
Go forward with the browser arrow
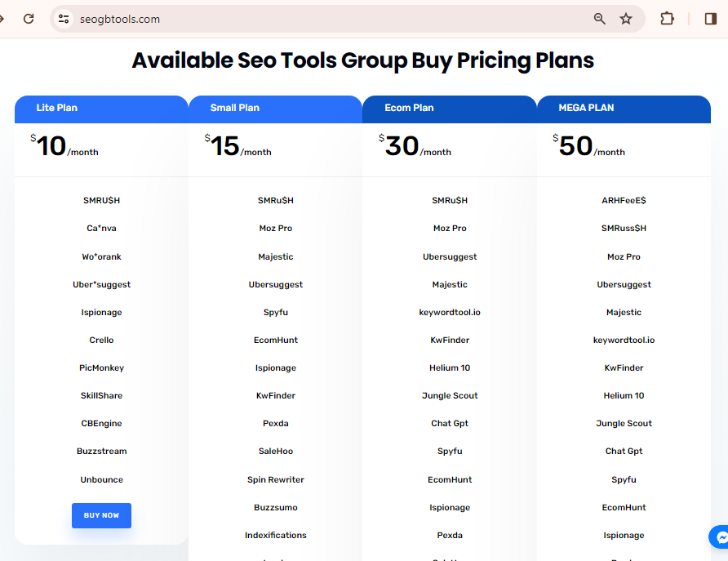[2, 19]
